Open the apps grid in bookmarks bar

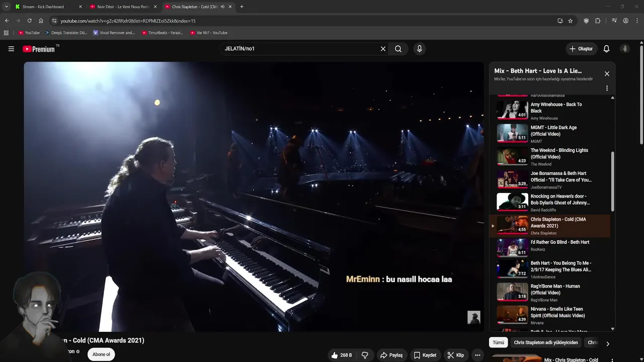[6, 33]
